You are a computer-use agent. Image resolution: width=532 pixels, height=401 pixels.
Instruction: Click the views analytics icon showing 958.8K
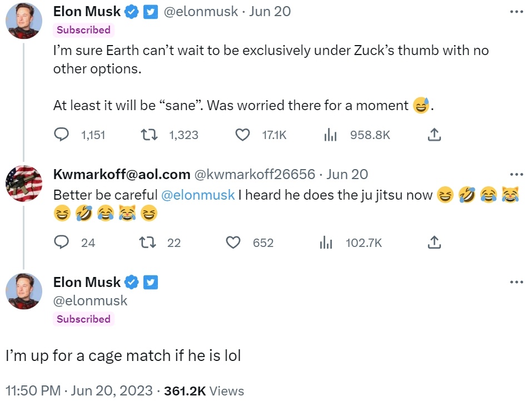[330, 135]
